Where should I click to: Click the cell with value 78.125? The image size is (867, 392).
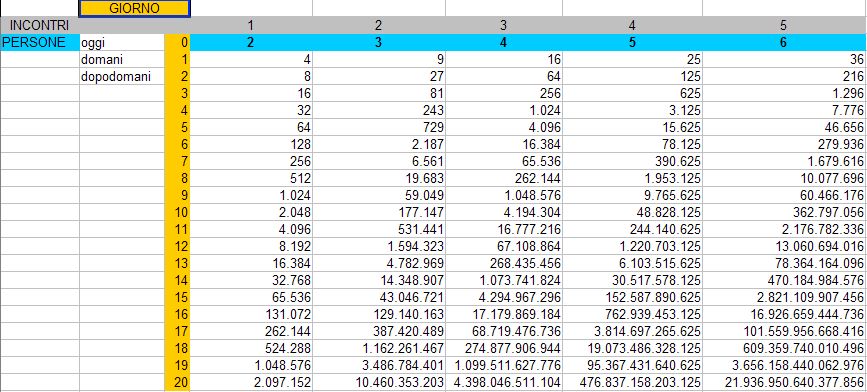pos(632,144)
